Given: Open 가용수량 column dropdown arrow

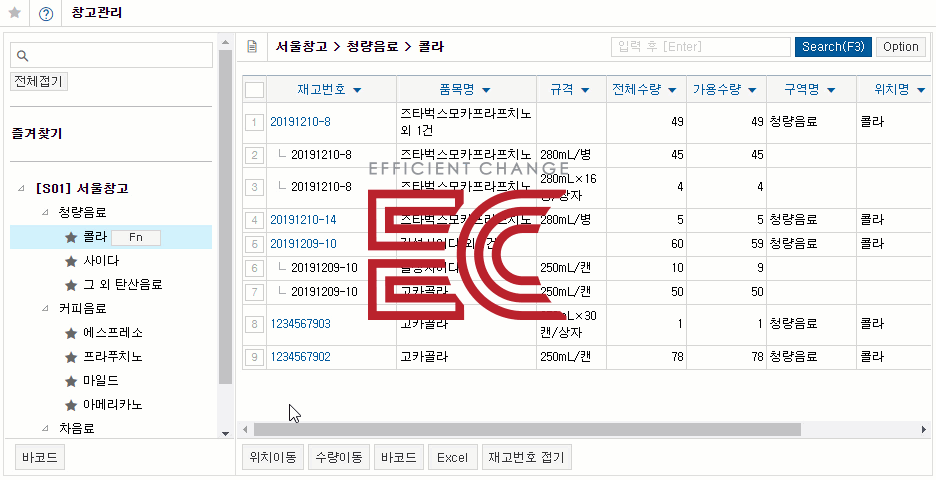Looking at the screenshot, I should point(752,90).
